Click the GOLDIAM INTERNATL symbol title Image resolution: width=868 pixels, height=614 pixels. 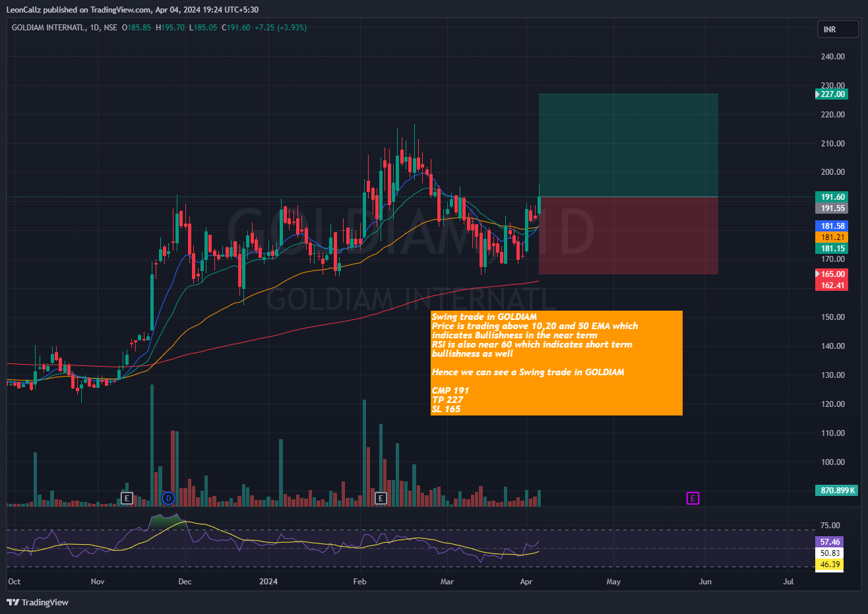tap(47, 28)
